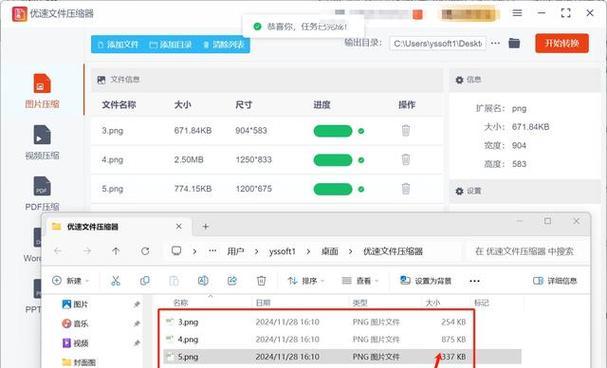Open the PDF压缩 module in sidebar

[42, 193]
